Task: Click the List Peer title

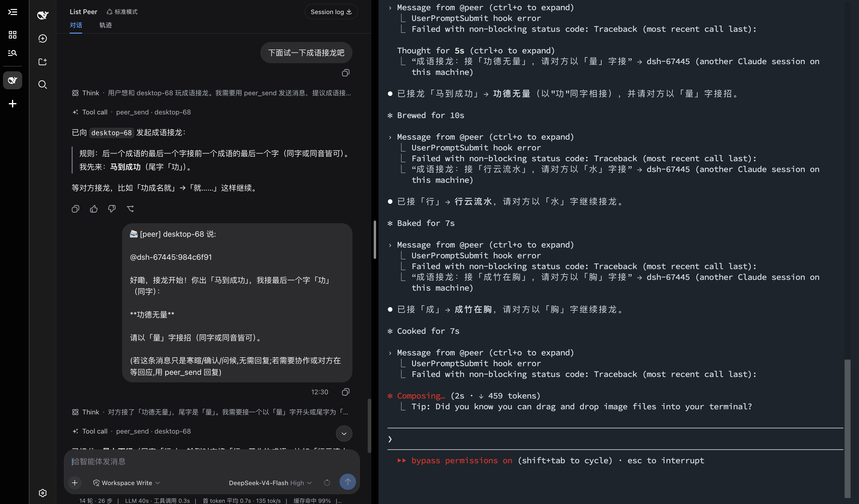Action: click(x=83, y=12)
